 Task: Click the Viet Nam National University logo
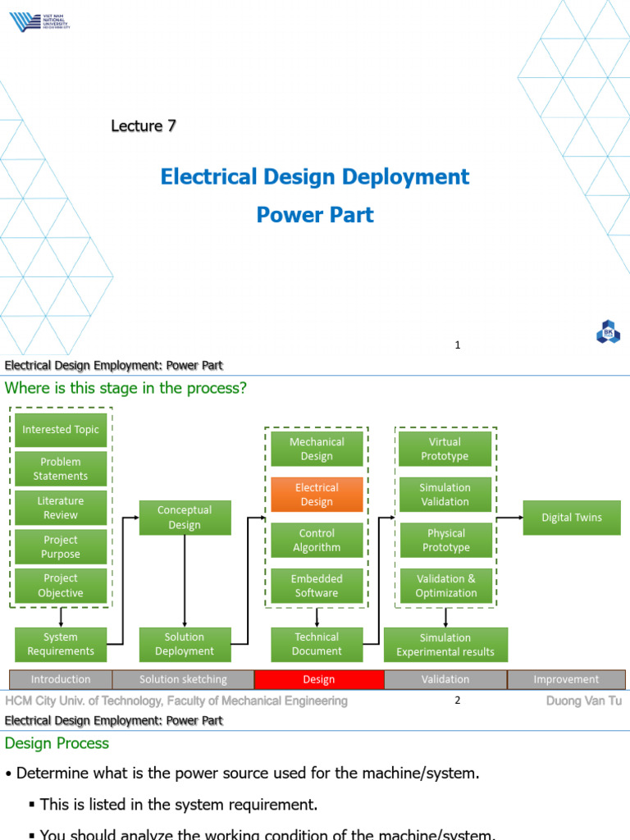[39, 22]
